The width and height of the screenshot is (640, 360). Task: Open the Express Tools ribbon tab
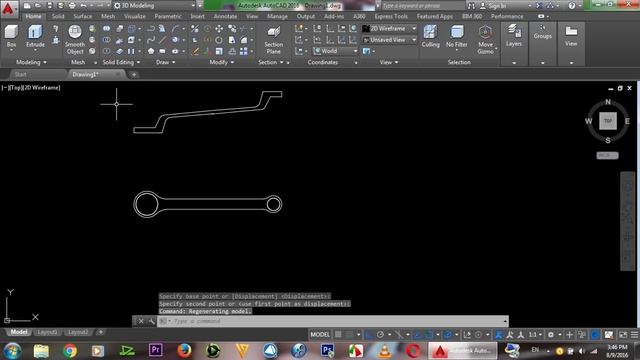click(x=391, y=16)
